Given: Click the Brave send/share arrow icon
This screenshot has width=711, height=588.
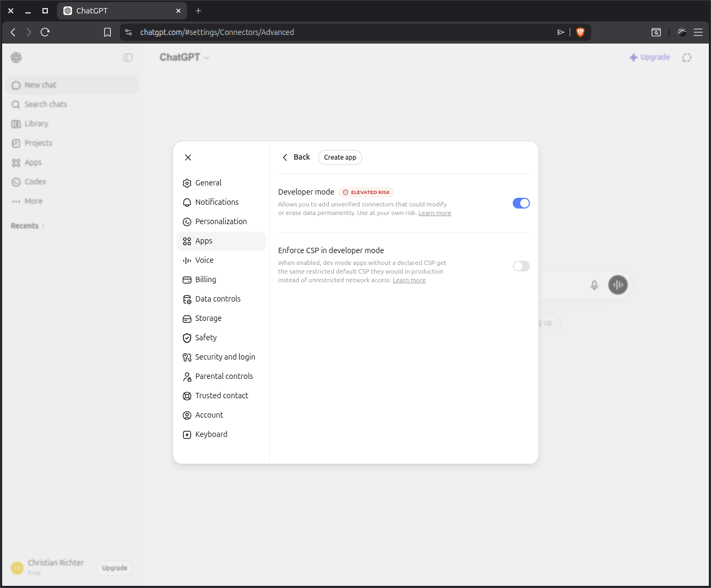Looking at the screenshot, I should click(x=561, y=32).
